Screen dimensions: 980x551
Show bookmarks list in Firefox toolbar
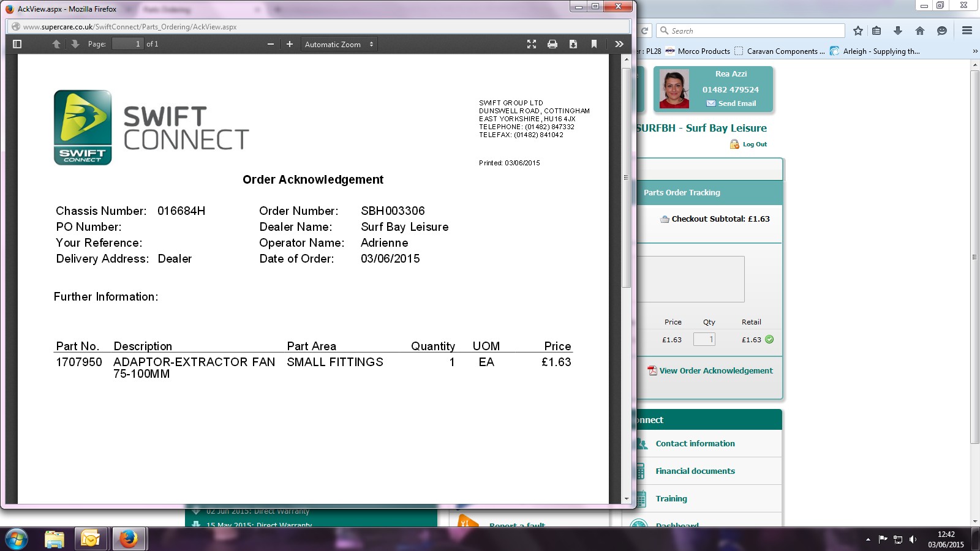[x=876, y=31]
